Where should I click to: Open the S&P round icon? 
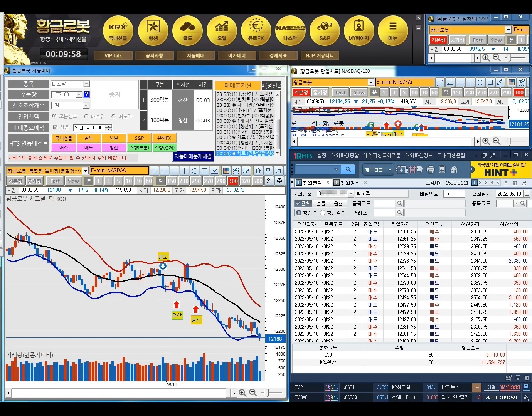(x=325, y=31)
